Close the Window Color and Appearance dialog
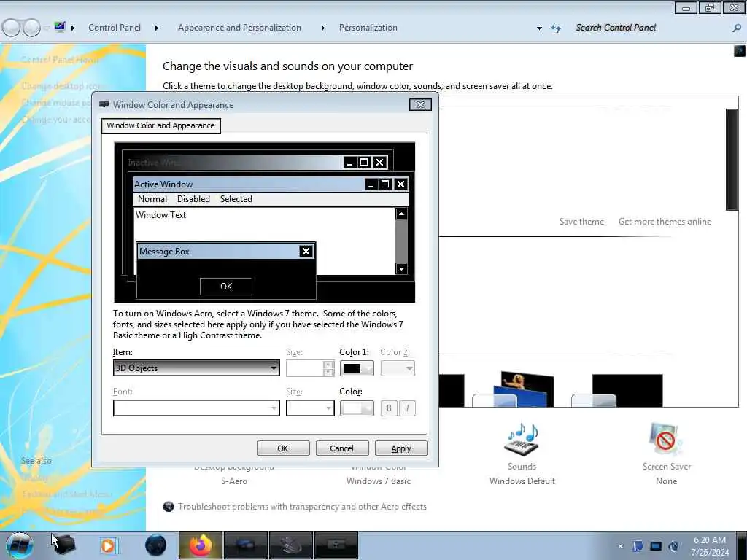The height and width of the screenshot is (560, 747). tap(420, 105)
